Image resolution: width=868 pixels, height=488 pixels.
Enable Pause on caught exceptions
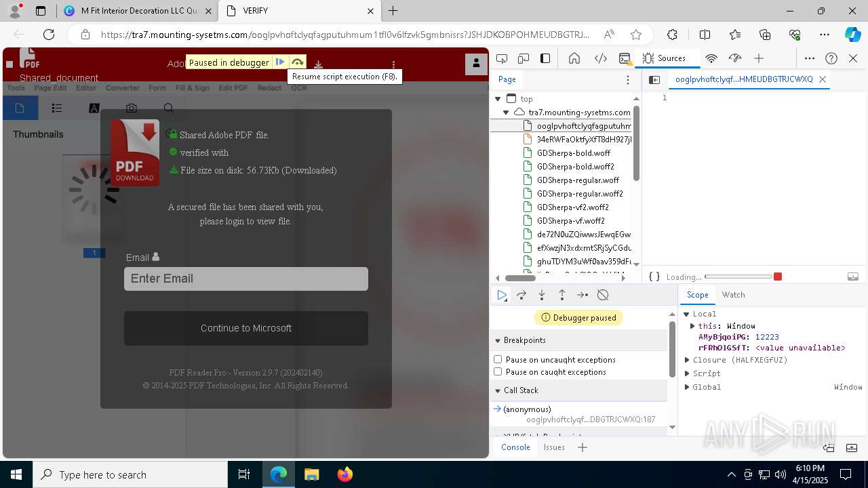pos(498,371)
